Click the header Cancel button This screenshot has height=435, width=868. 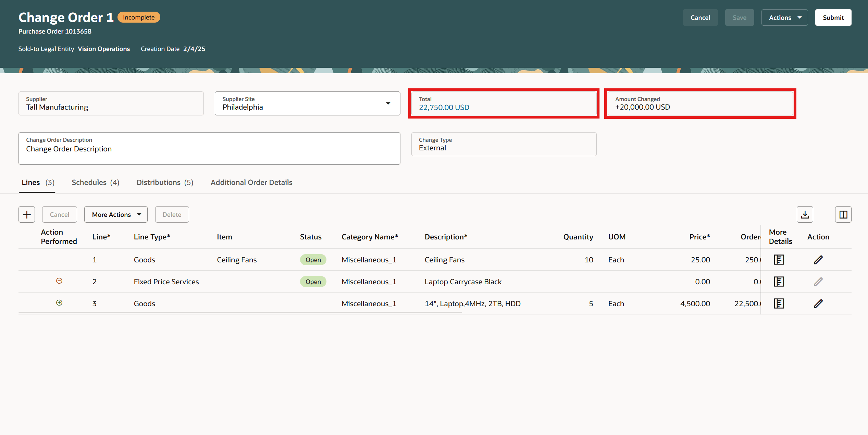tap(700, 17)
